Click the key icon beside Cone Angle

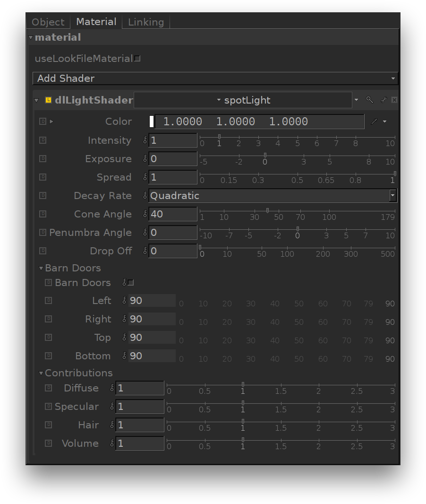145,214
